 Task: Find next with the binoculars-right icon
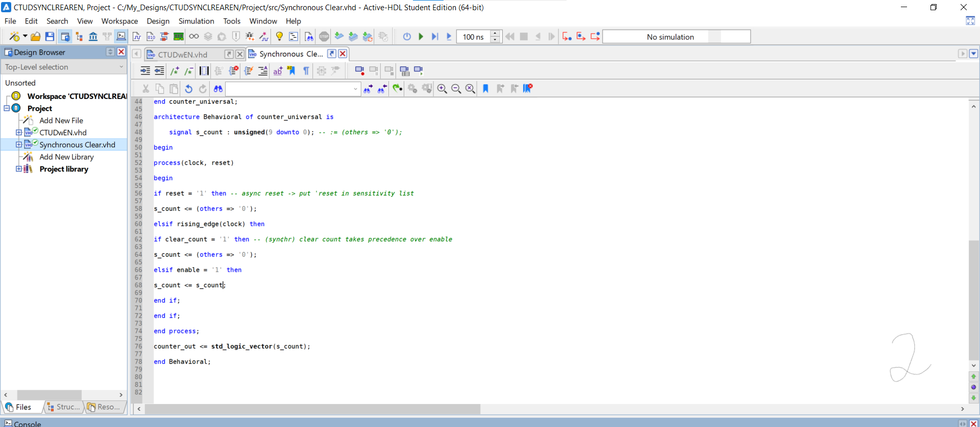pyautogui.click(x=367, y=89)
